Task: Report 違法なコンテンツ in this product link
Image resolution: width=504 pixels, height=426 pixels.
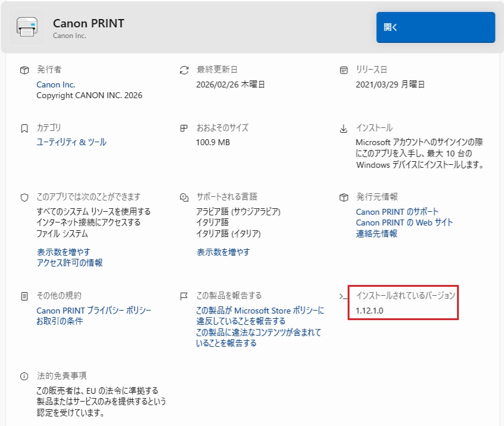Action: 259,337
